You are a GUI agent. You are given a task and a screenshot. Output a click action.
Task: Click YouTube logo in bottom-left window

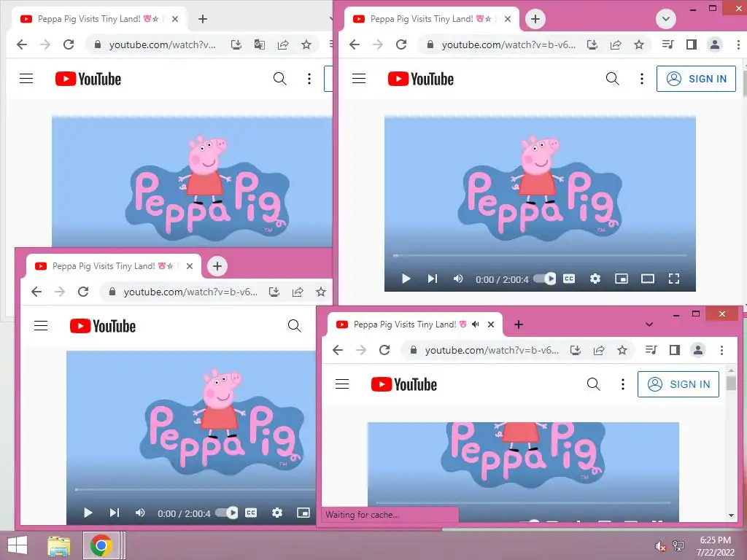102,326
